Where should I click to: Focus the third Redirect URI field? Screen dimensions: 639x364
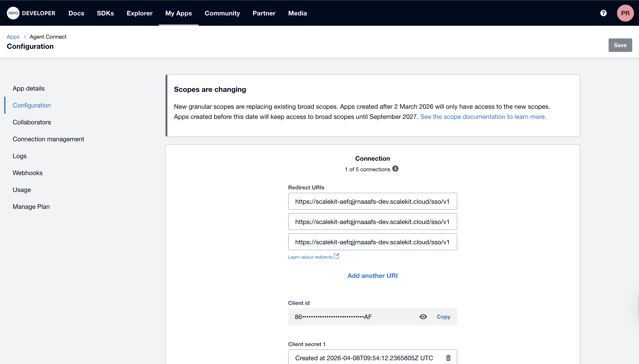tap(373, 242)
